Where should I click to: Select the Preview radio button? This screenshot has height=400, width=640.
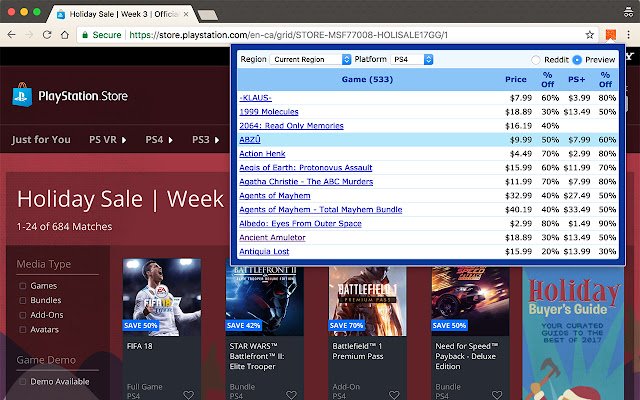[577, 60]
